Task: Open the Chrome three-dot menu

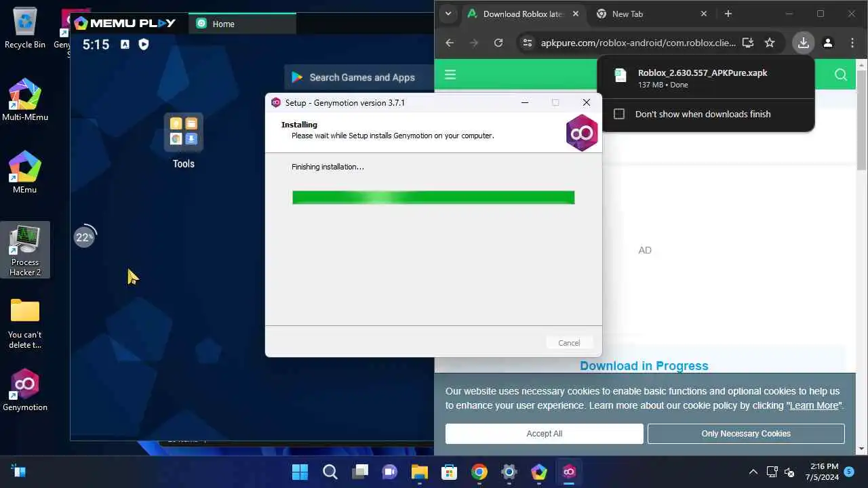Action: (852, 43)
